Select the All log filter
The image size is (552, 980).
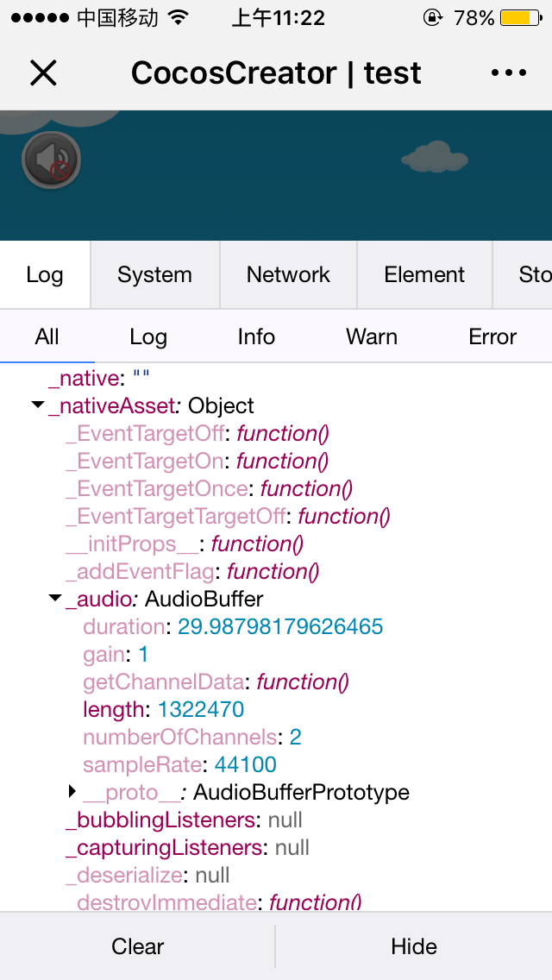[47, 337]
